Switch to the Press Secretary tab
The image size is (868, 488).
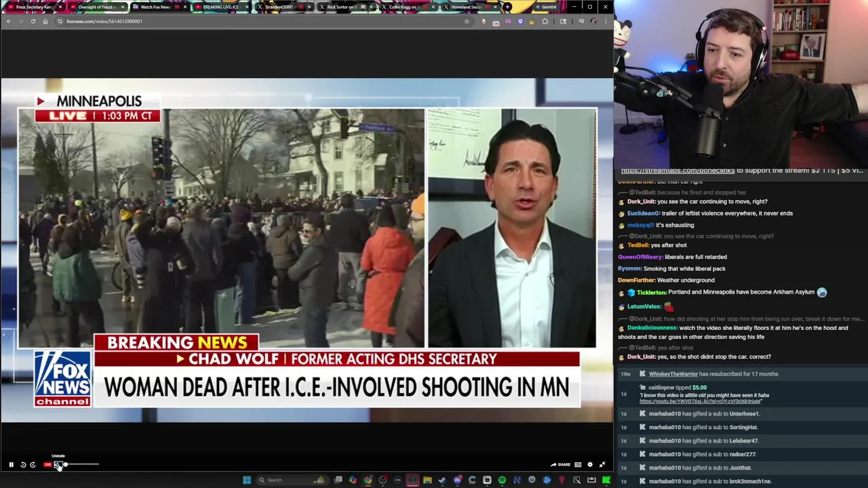(34, 7)
